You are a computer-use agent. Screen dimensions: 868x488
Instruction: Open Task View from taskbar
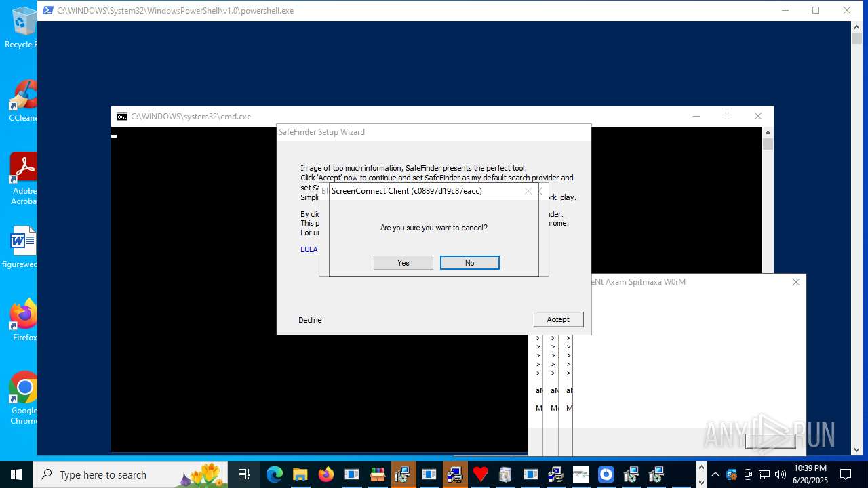tap(244, 474)
